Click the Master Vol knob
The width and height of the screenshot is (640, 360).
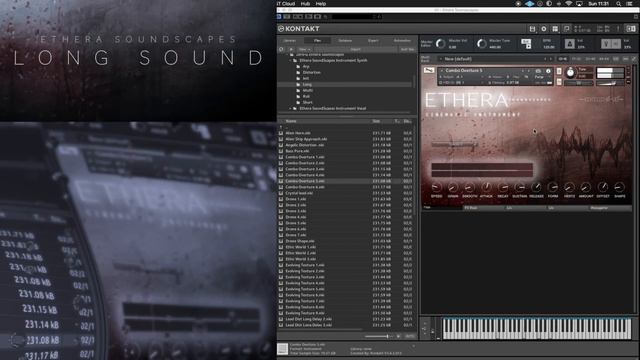point(440,44)
